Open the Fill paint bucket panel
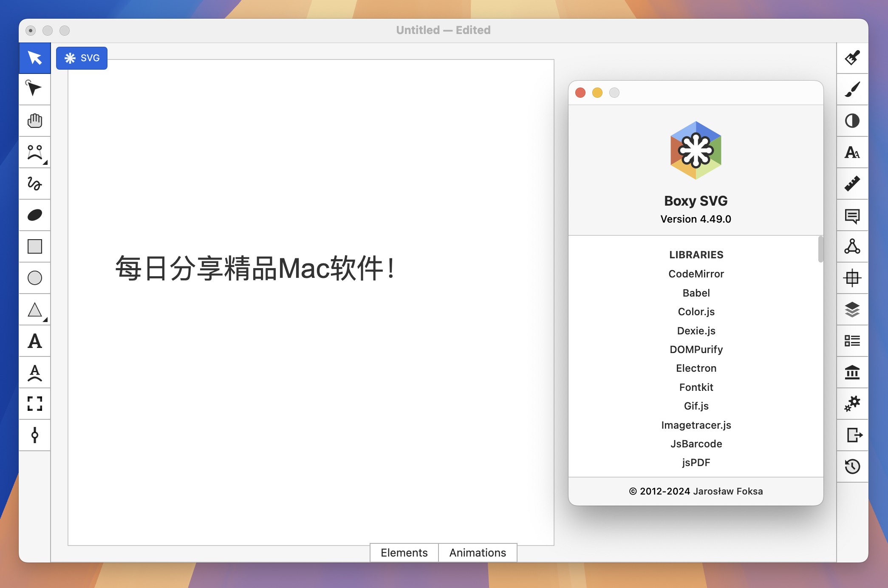This screenshot has width=888, height=588. pos(852,58)
